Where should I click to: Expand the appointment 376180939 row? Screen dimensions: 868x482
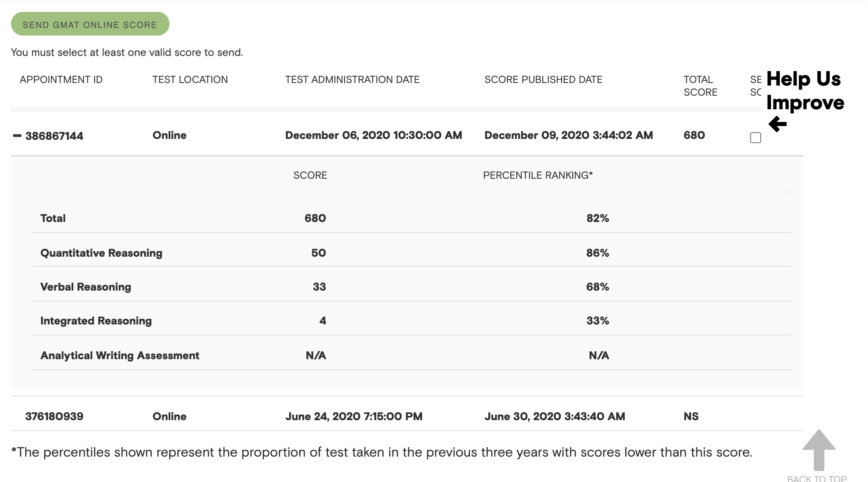pyautogui.click(x=54, y=416)
